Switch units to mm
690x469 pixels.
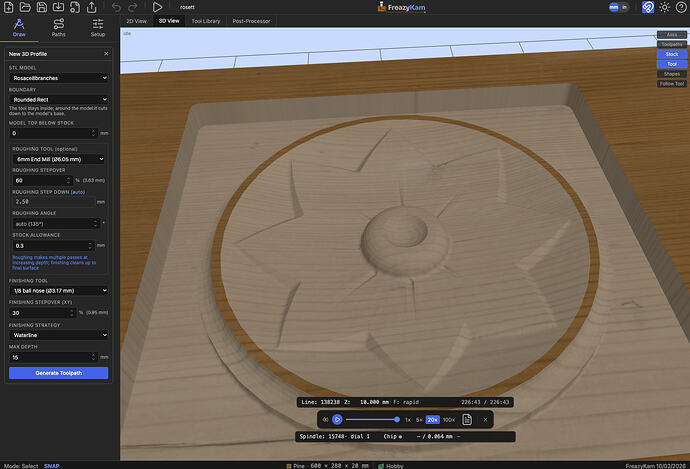[x=613, y=7]
